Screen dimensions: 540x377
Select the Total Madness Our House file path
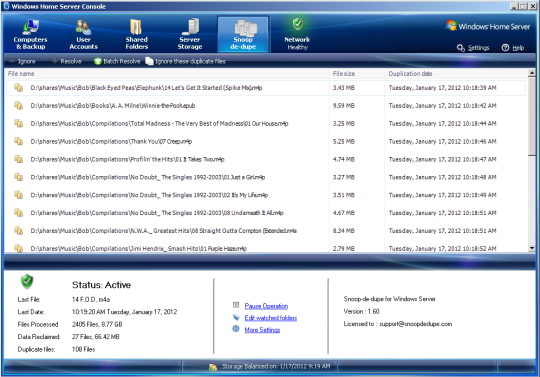click(159, 124)
